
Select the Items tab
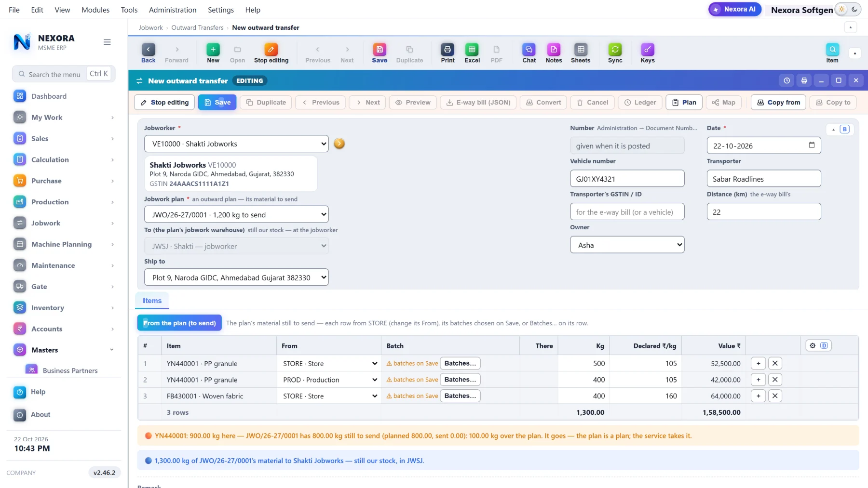click(x=152, y=301)
